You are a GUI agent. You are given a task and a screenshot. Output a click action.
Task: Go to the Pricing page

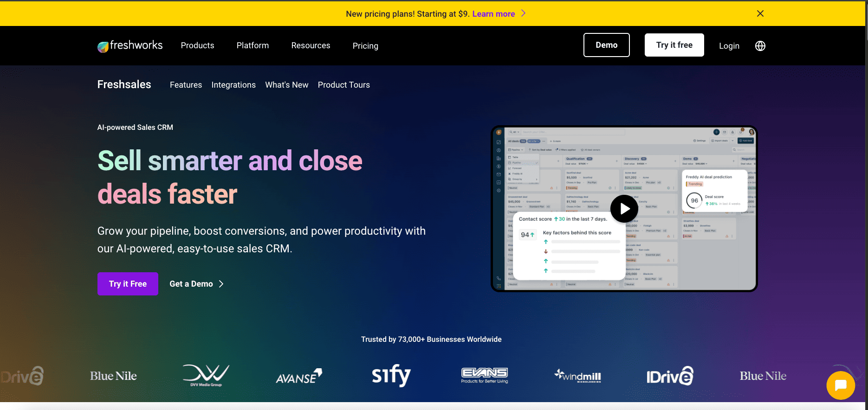[365, 46]
